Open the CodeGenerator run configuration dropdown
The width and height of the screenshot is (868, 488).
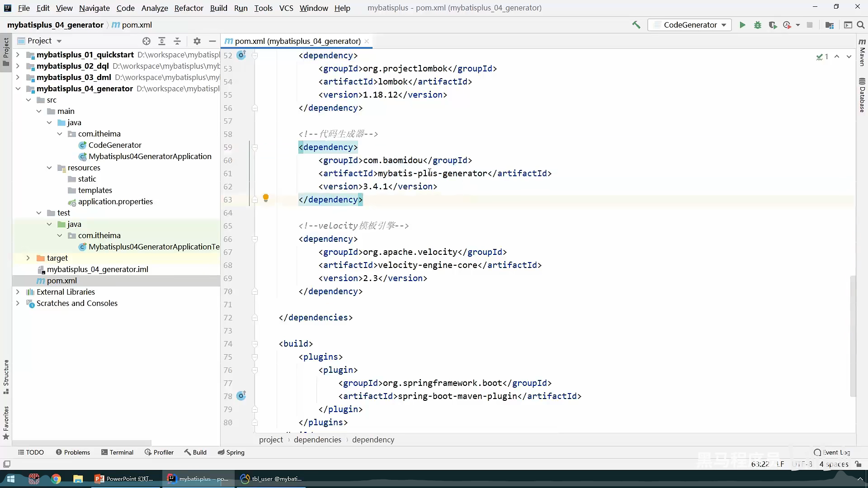690,25
